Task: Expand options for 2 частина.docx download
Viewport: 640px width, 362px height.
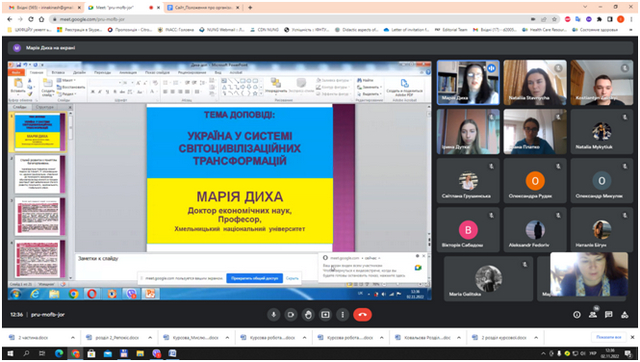Action: pyautogui.click(x=73, y=338)
